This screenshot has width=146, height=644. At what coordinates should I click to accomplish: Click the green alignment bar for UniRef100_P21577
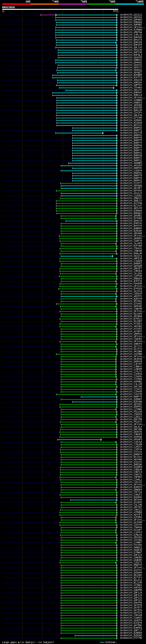(x=88, y=183)
